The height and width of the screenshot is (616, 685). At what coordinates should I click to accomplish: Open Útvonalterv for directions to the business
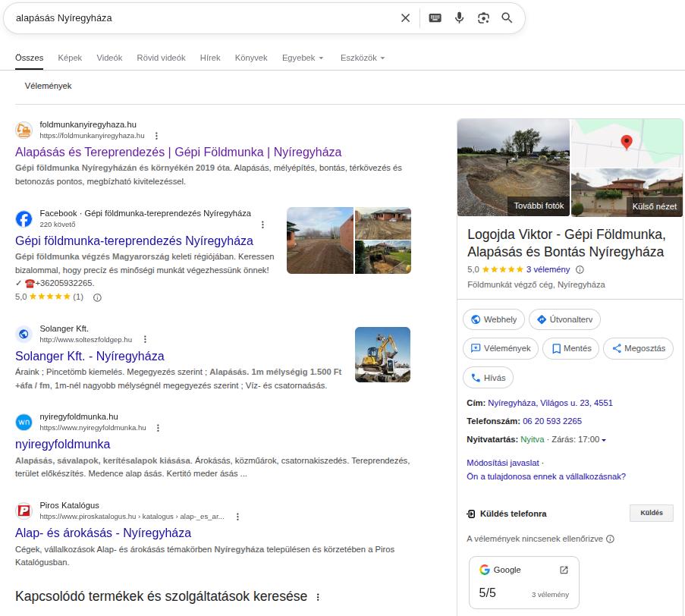coord(564,319)
